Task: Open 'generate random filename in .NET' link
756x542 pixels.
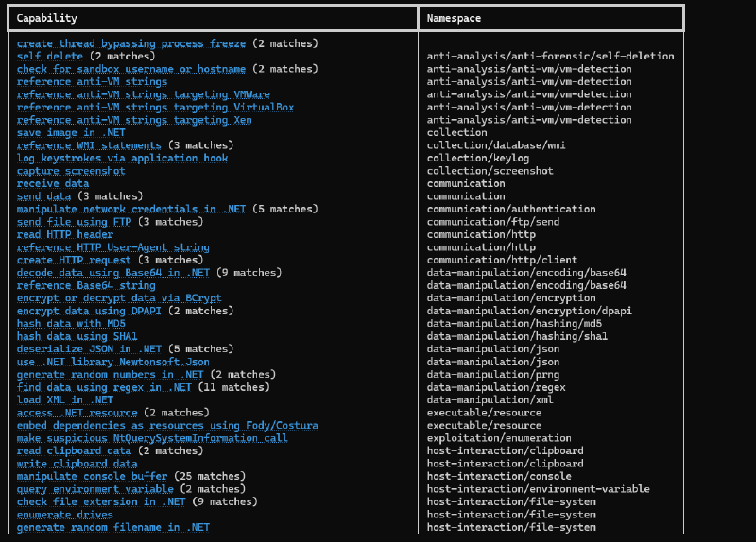Action: pyautogui.click(x=112, y=528)
